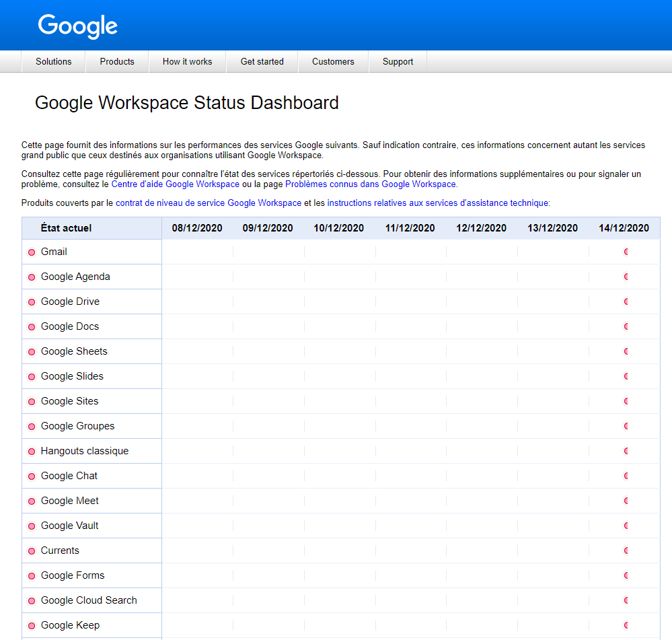Click red status icon beside Currents
The width and height of the screenshot is (672, 640).
coord(32,551)
